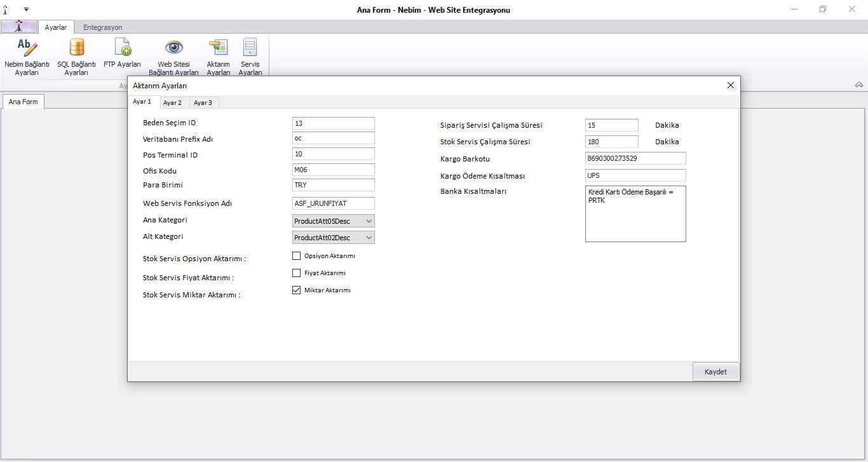Enable the Opsiyon Aktarımı checkbox

(x=296, y=256)
